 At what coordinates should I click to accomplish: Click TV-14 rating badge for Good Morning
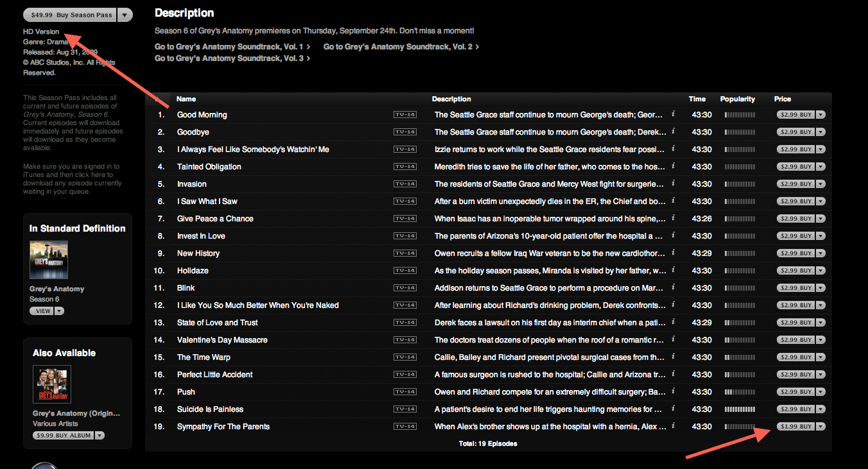pyautogui.click(x=405, y=115)
